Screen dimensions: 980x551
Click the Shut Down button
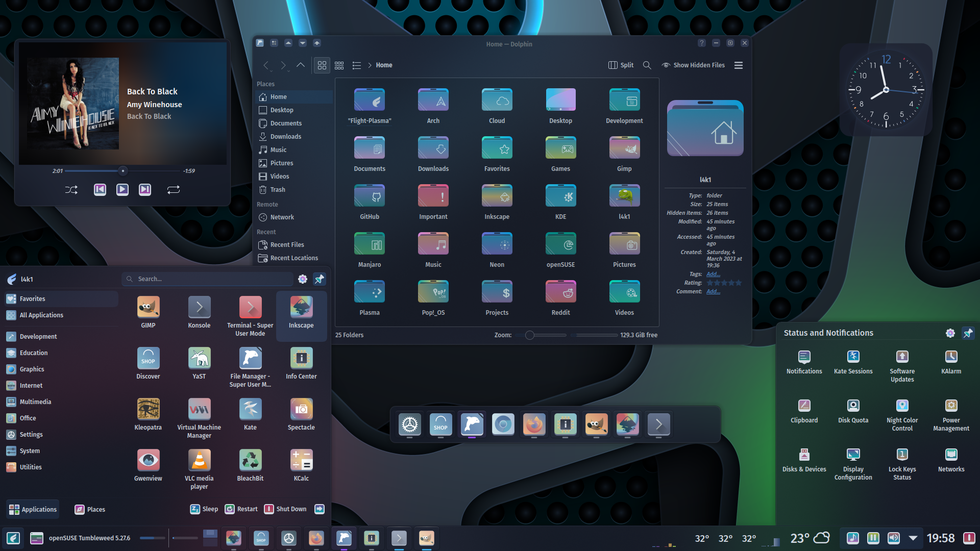tap(285, 509)
